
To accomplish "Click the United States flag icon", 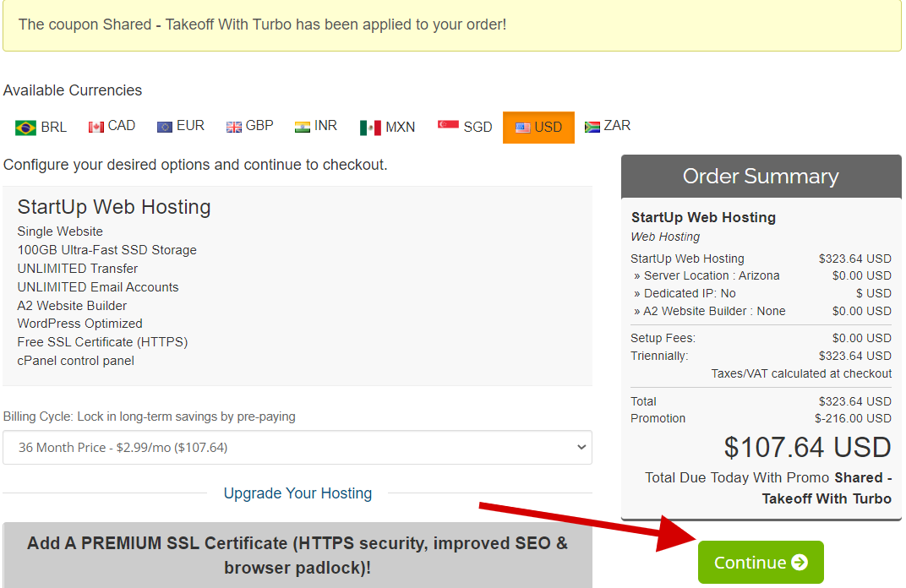I will pyautogui.click(x=523, y=128).
